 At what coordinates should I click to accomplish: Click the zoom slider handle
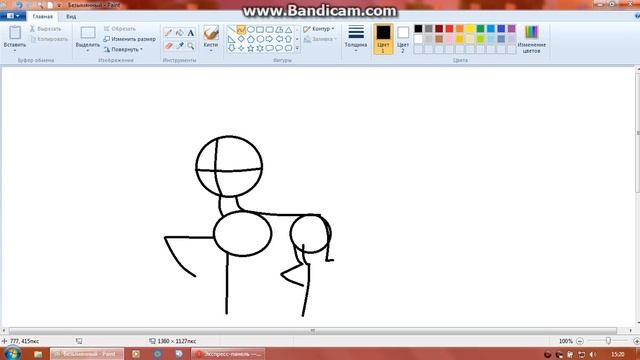[608, 341]
